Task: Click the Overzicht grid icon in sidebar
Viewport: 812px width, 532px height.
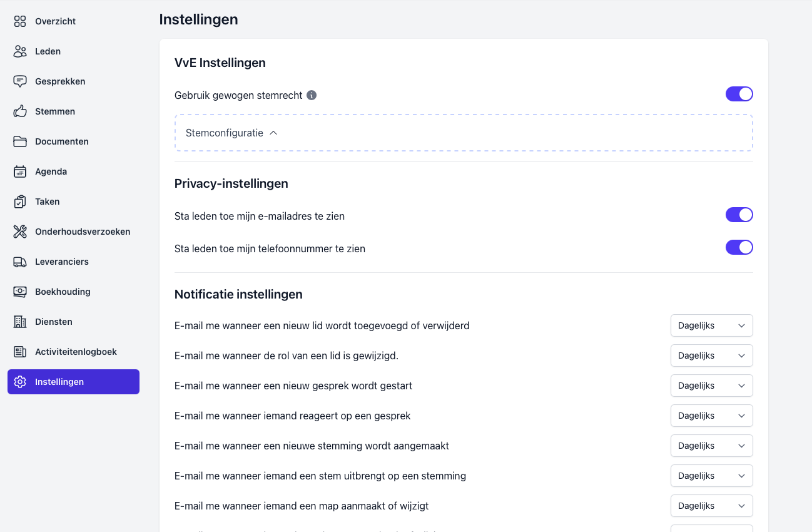Action: 20,21
